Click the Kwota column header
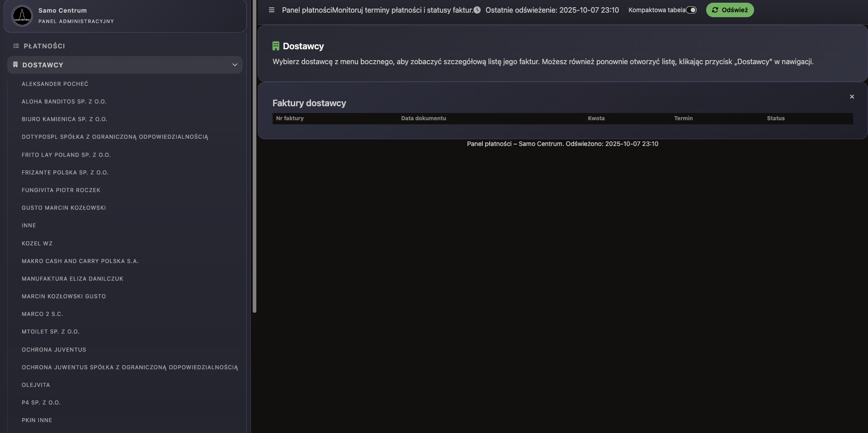 (596, 118)
